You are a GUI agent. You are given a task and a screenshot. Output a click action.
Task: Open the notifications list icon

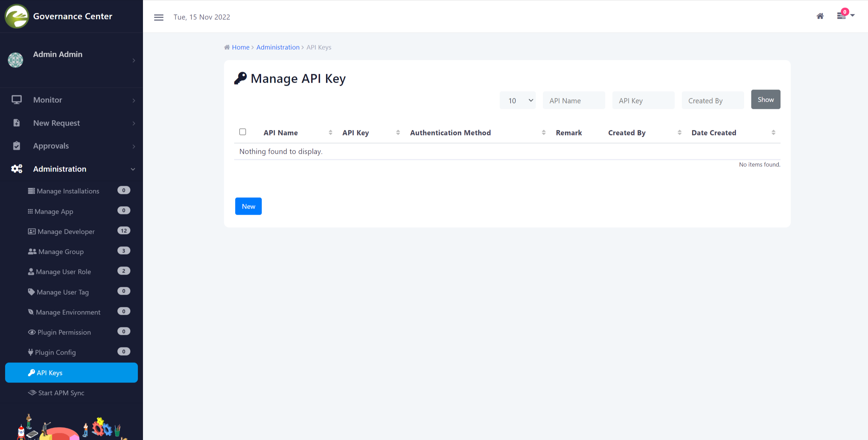(x=841, y=16)
